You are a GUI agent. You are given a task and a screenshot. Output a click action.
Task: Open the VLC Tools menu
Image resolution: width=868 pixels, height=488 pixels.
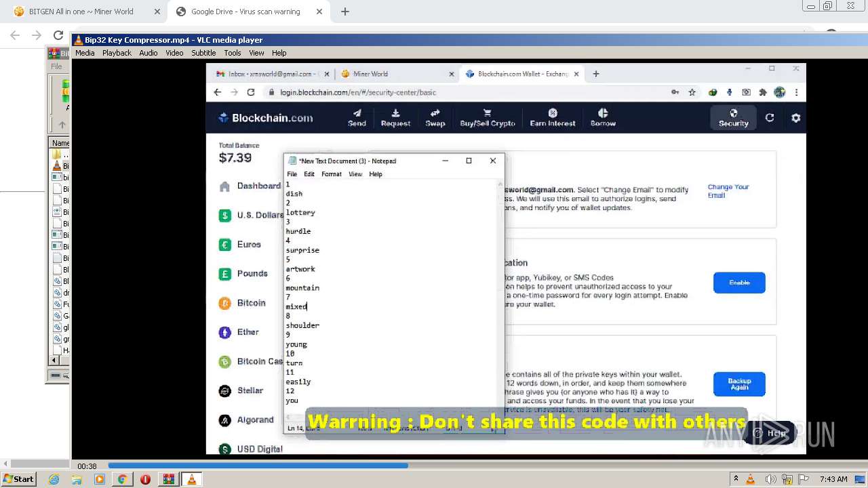tap(232, 53)
